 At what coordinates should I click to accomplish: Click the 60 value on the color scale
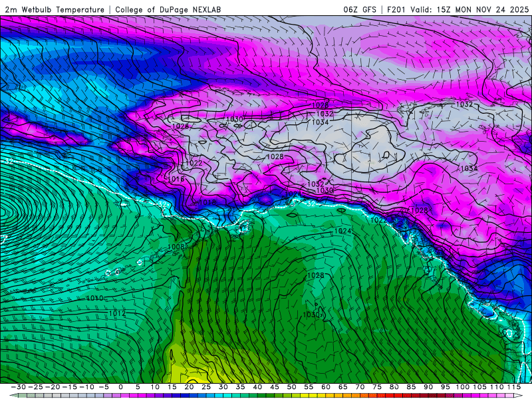pos(326,387)
